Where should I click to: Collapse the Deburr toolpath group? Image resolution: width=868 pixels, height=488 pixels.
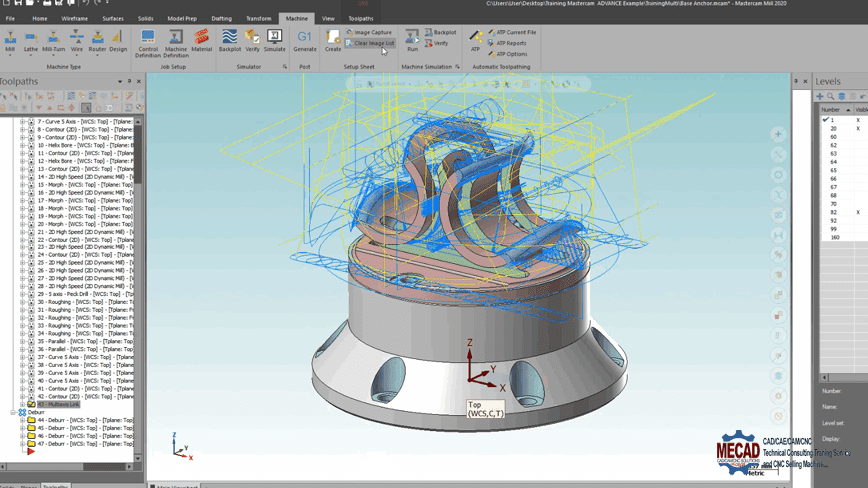(x=13, y=413)
